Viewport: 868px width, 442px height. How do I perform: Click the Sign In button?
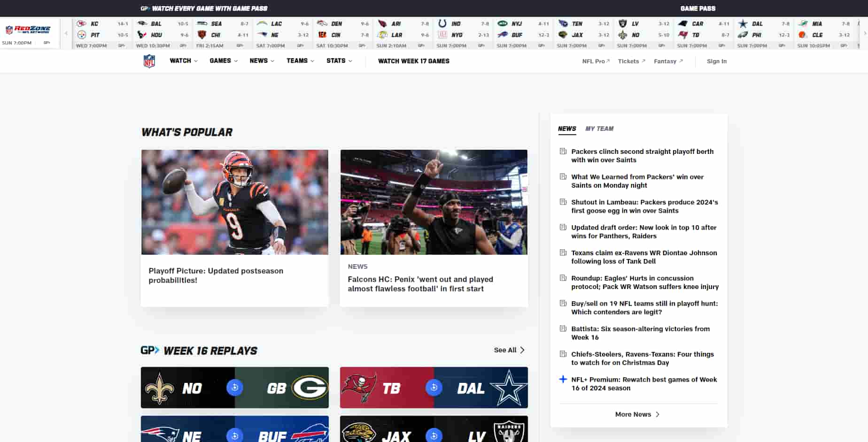click(716, 61)
